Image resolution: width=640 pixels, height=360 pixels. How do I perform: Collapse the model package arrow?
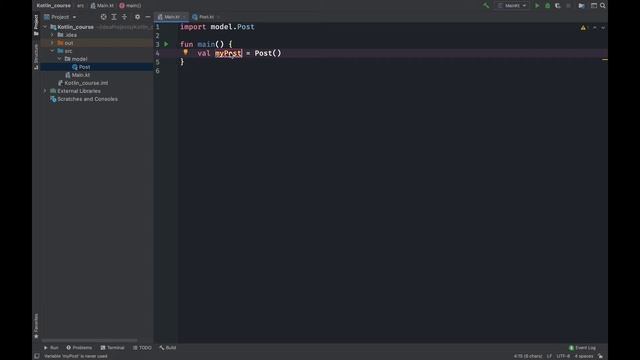point(60,59)
